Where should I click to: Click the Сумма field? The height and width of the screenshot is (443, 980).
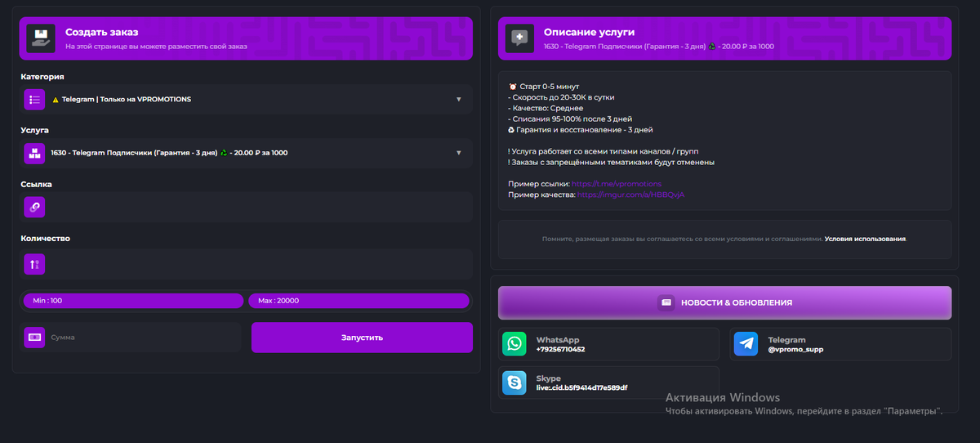click(x=131, y=337)
